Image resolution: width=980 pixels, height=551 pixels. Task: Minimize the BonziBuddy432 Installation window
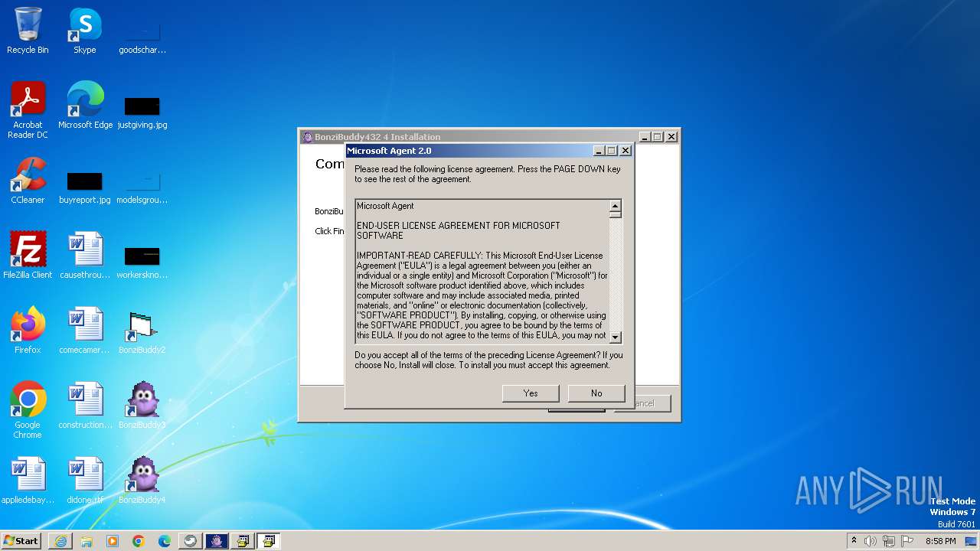[x=645, y=137]
